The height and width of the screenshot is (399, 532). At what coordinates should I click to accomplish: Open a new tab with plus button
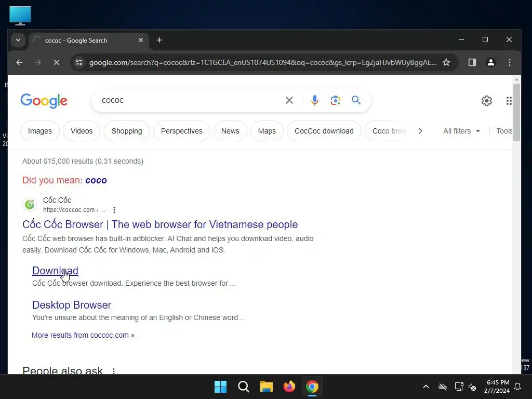pos(159,41)
